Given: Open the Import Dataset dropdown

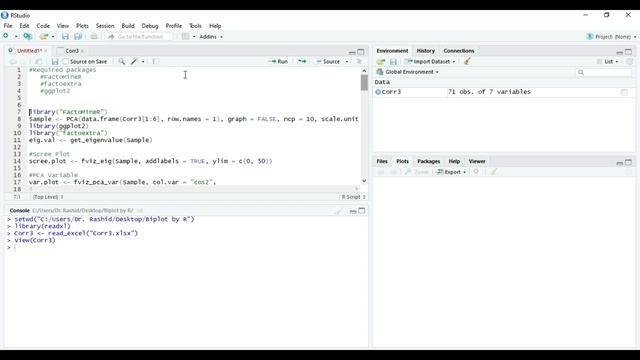Looking at the screenshot, I should pos(430,62).
